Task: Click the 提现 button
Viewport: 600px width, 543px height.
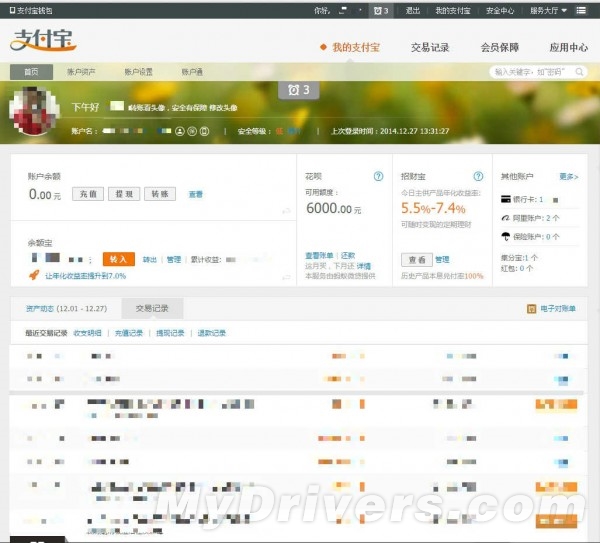Action: pyautogui.click(x=124, y=194)
